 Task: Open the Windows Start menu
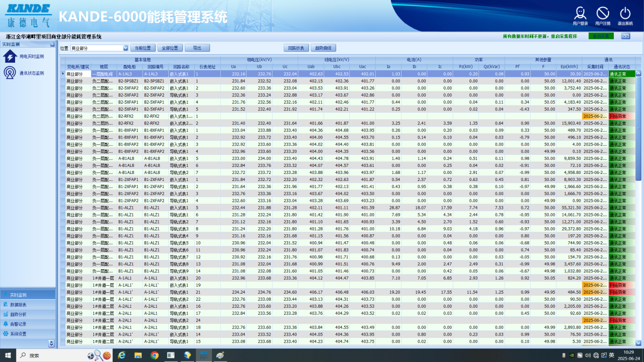pos(8,355)
